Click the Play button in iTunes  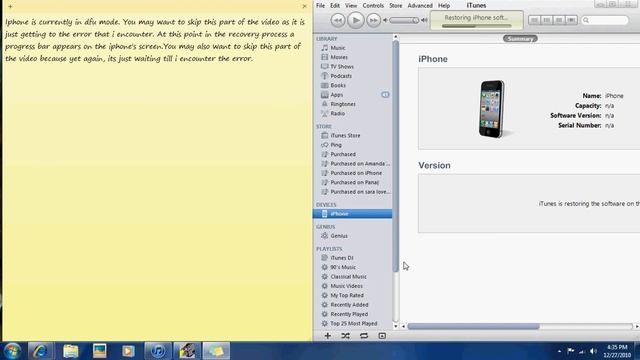(x=356, y=20)
